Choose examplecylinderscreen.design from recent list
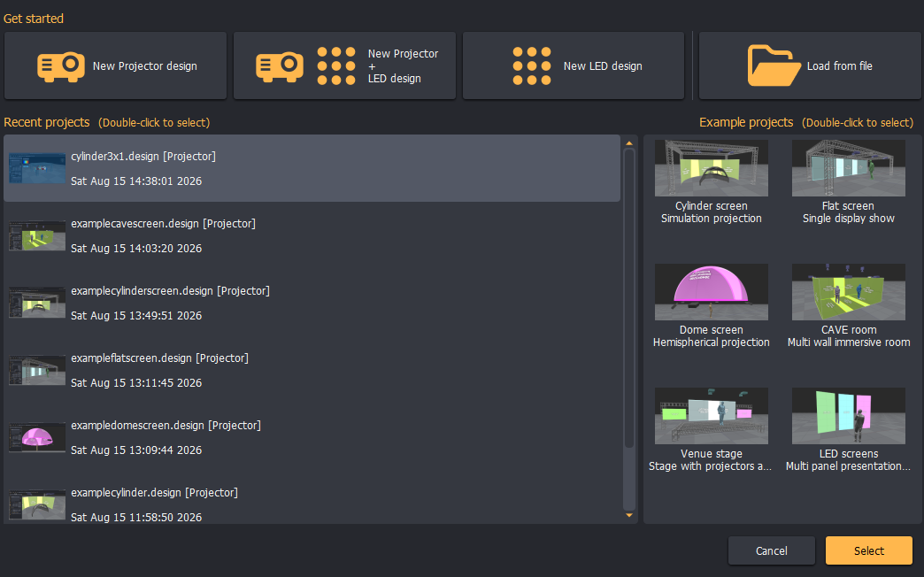 (312, 303)
